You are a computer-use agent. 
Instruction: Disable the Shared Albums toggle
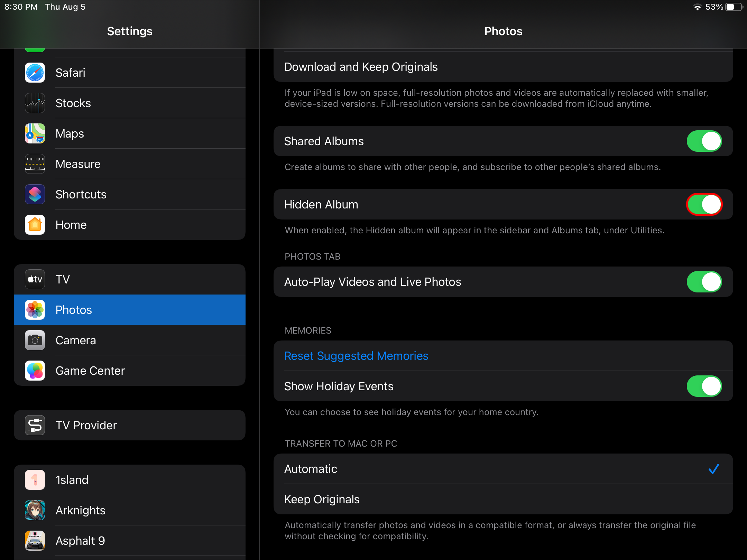704,141
